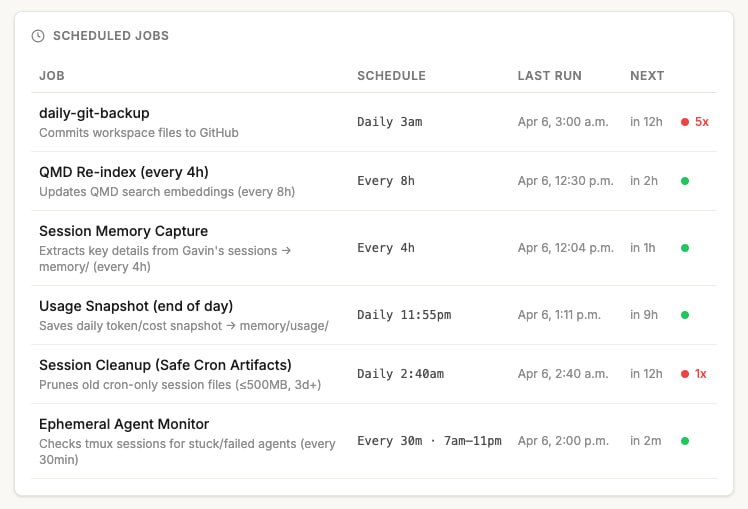Click the red status dot for daily-git-backup
This screenshot has height=509, width=748.
(685, 122)
